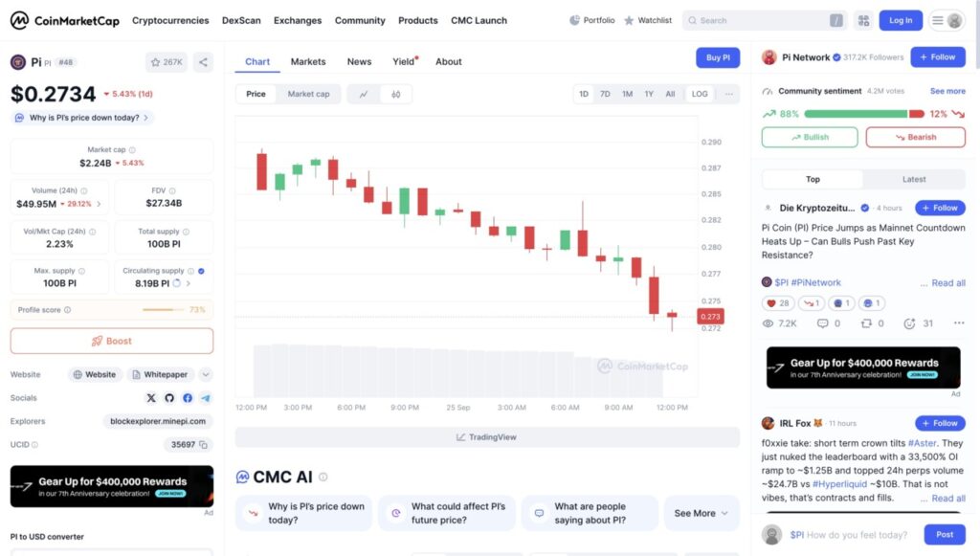
Task: Open chart more options ellipsis menu
Action: 729,94
